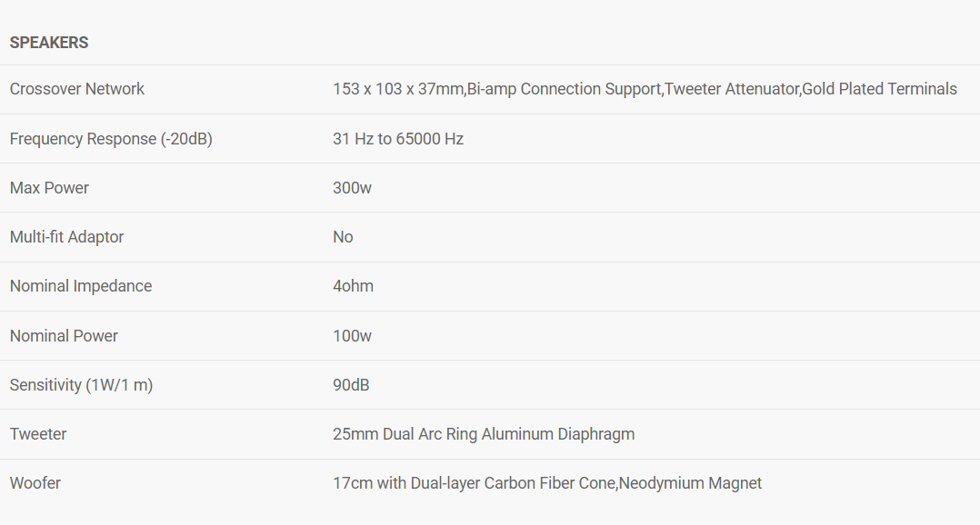The image size is (980, 525).
Task: Select the Frequency Response (-20dB) label
Action: [x=111, y=139]
